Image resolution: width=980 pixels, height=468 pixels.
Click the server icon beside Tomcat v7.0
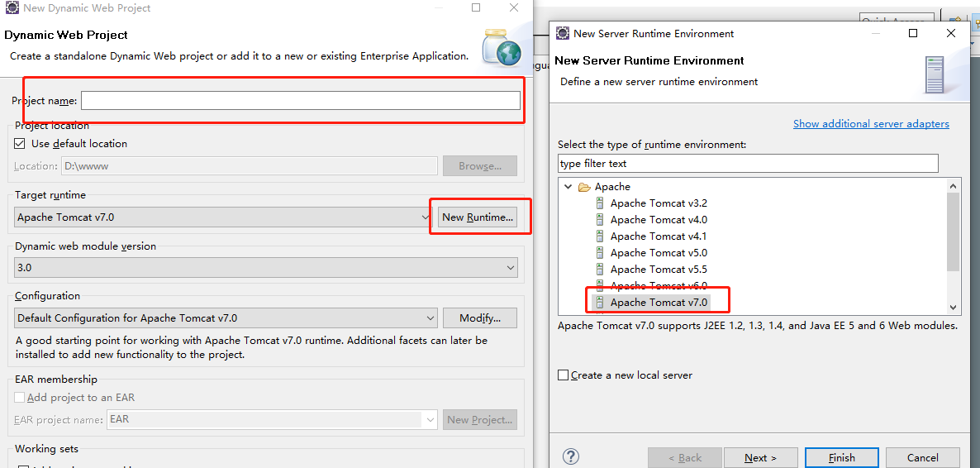pyautogui.click(x=600, y=303)
